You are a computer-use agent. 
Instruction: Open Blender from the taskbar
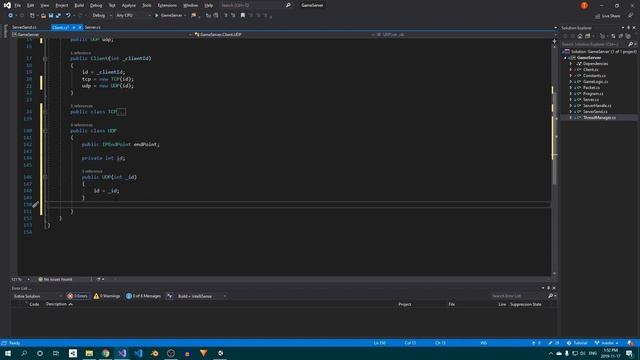pyautogui.click(x=155, y=353)
